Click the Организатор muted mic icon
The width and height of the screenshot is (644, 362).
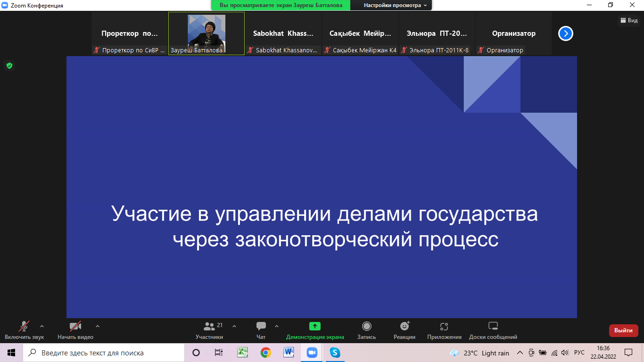pos(481,50)
